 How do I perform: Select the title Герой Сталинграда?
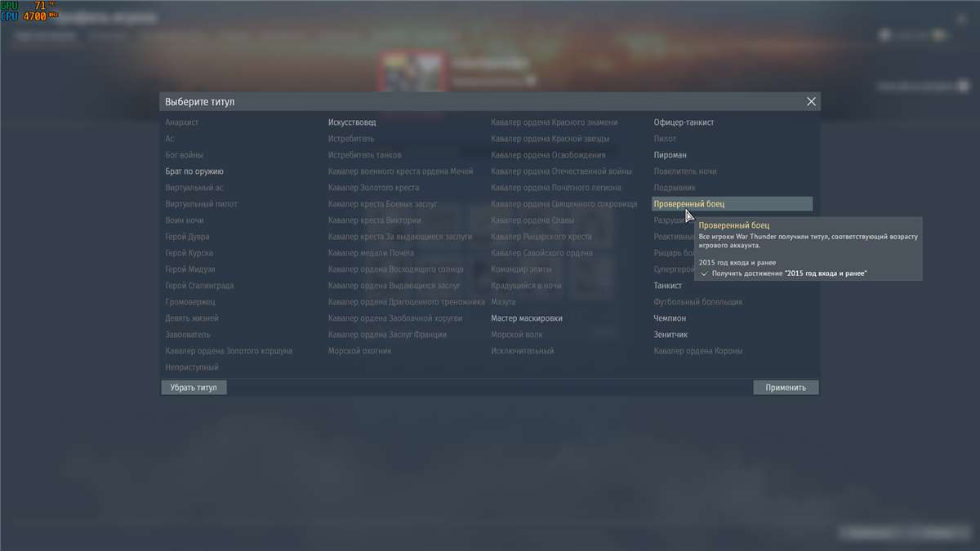coord(199,286)
